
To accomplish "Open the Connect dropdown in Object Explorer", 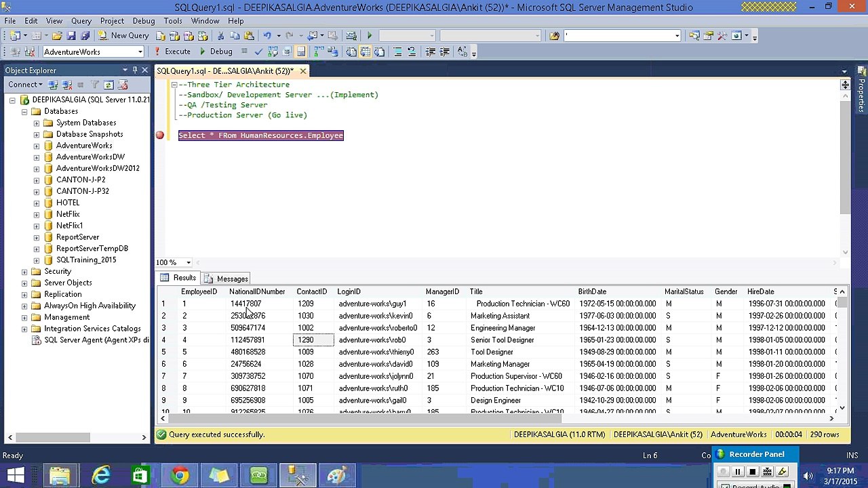I will (25, 85).
